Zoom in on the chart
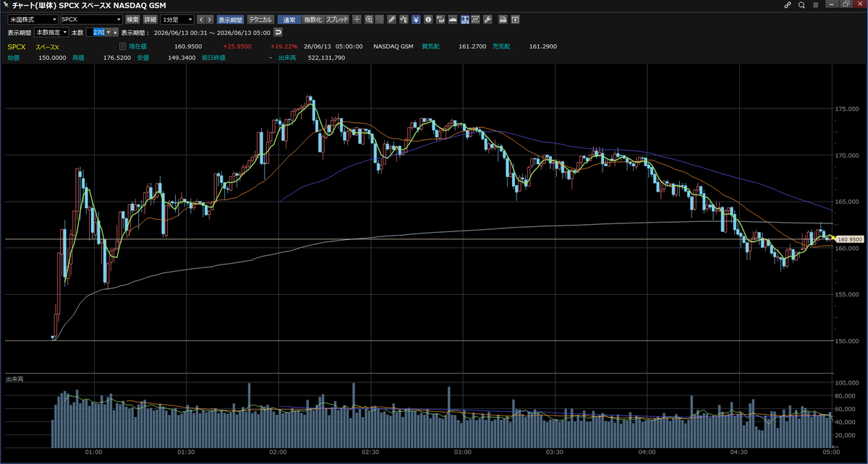 369,20
